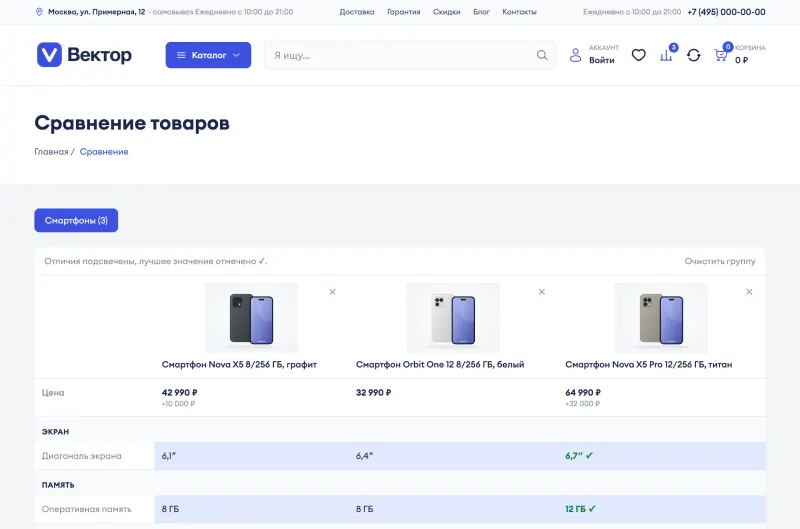Open Смартфон Orbit One 12 8/256 ГБ title
The width and height of the screenshot is (800, 529).
[x=440, y=364]
